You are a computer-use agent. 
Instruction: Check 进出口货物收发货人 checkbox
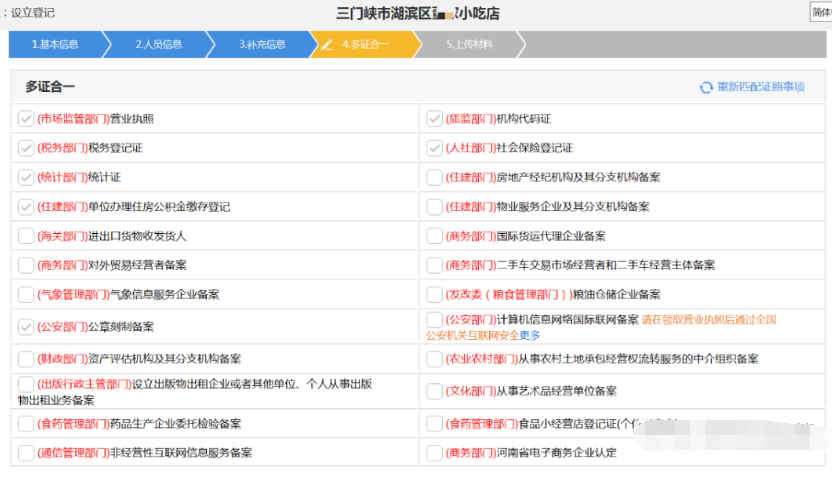tap(26, 236)
